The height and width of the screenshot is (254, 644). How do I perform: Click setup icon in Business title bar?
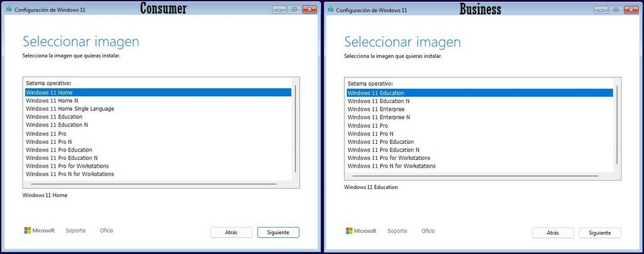(330, 9)
